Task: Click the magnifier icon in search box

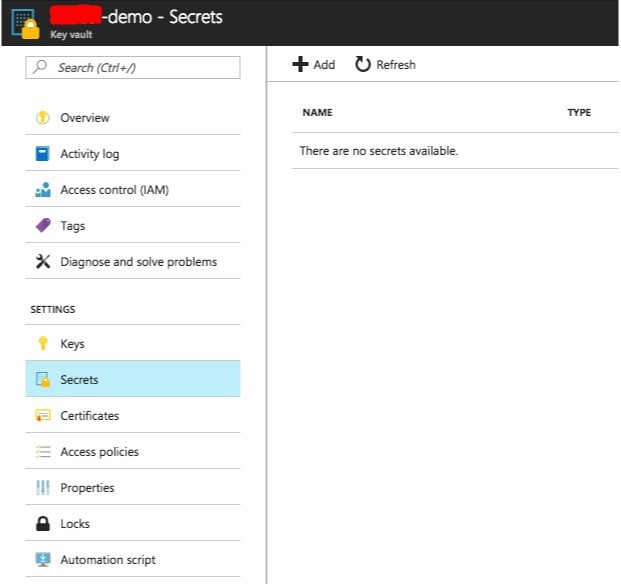Action: coord(40,67)
